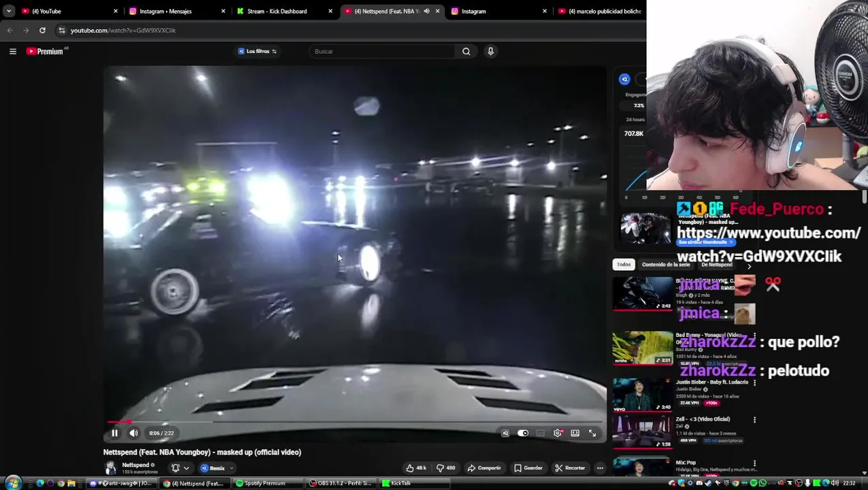This screenshot has width=868, height=490.
Task: Click the Compartir button
Action: click(x=484, y=468)
